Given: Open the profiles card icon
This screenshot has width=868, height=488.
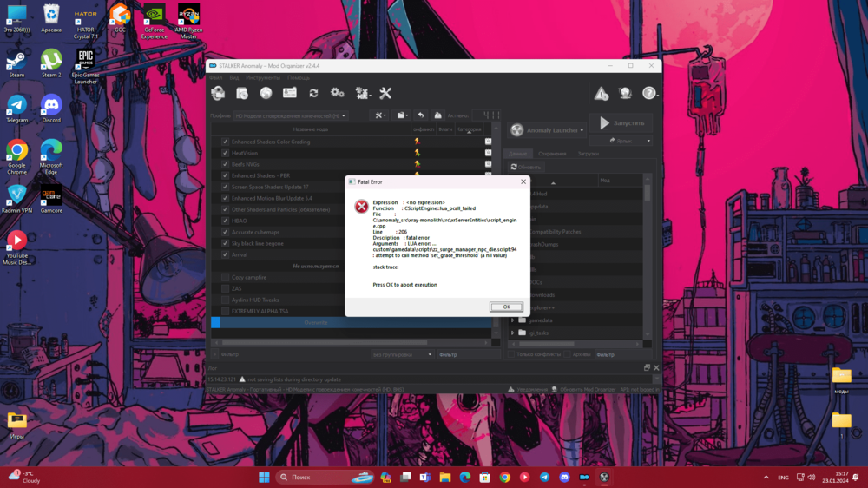Looking at the screenshot, I should (x=290, y=93).
